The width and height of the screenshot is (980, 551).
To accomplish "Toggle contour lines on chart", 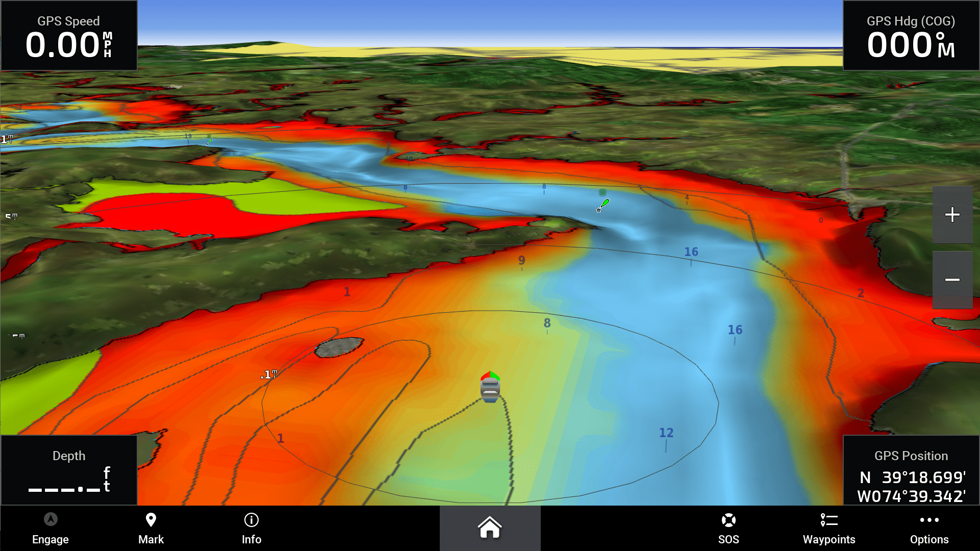I will pyautogui.click(x=929, y=528).
